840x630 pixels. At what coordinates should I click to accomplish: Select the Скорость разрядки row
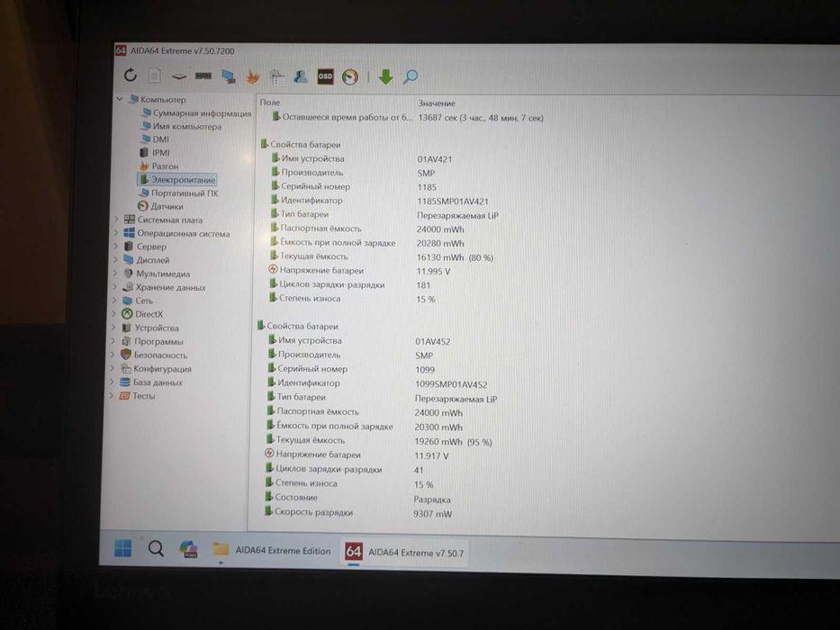(x=358, y=513)
